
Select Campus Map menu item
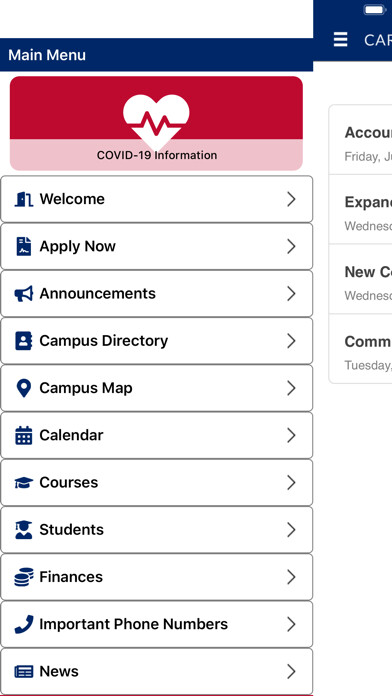coord(156,388)
